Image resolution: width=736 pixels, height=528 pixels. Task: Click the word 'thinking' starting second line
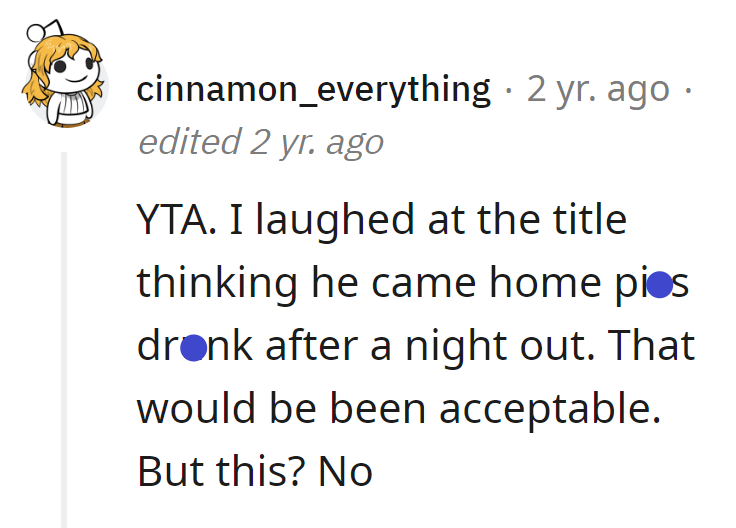pyautogui.click(x=217, y=283)
